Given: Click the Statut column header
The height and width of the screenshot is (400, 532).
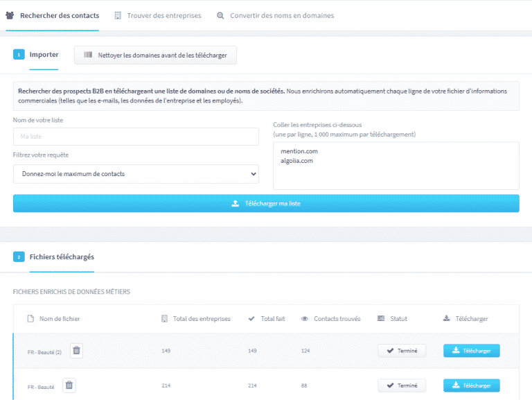Looking at the screenshot, I should [398, 319].
